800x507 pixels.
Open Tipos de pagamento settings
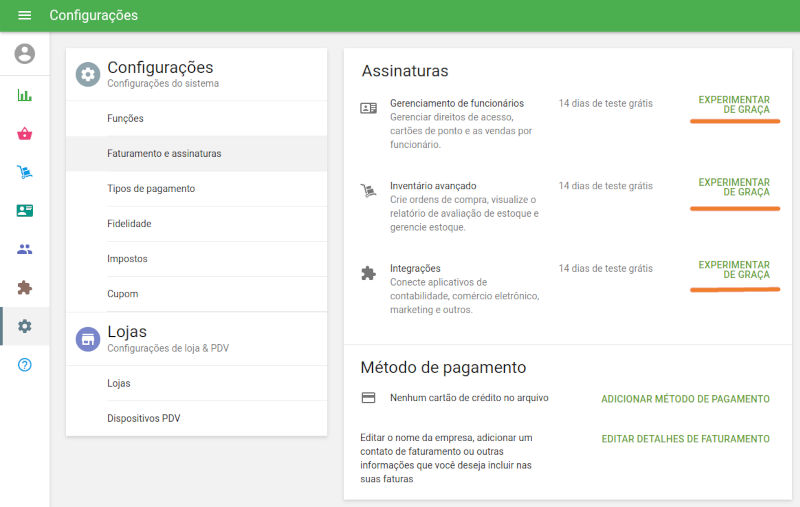pyautogui.click(x=196, y=189)
